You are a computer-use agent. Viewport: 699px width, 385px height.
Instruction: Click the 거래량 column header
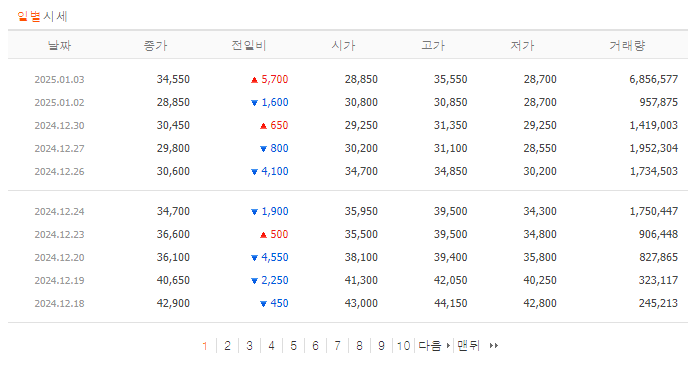(627, 45)
